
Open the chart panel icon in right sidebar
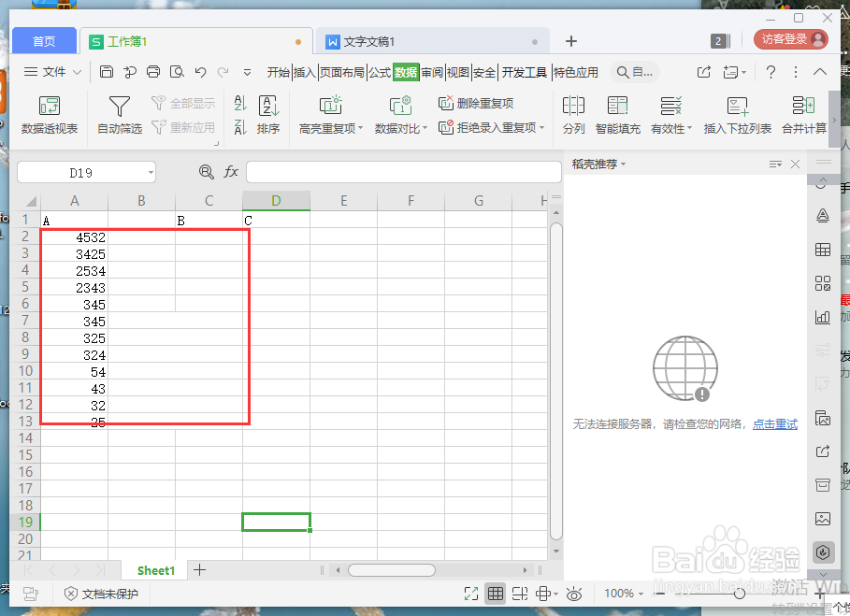(823, 317)
